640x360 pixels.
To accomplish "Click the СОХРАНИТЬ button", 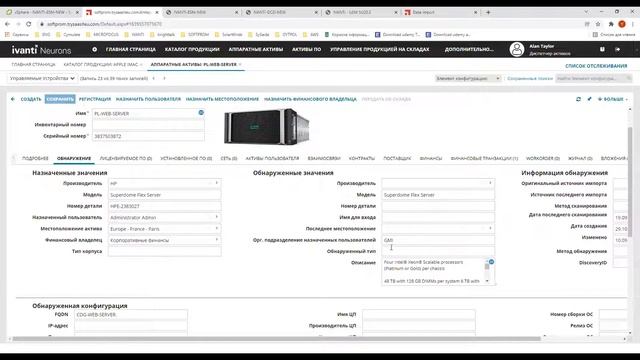I will (x=60, y=99).
